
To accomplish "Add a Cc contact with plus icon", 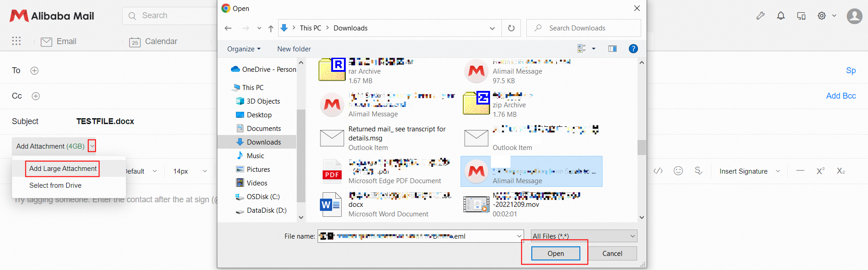I will pyautogui.click(x=36, y=96).
